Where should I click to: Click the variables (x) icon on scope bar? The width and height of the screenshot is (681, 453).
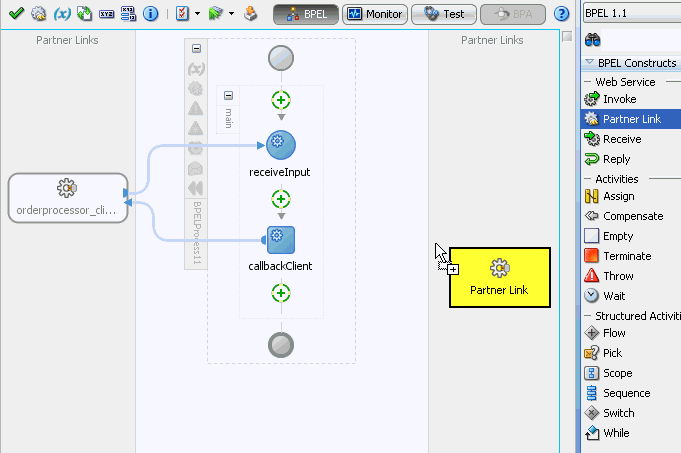196,69
